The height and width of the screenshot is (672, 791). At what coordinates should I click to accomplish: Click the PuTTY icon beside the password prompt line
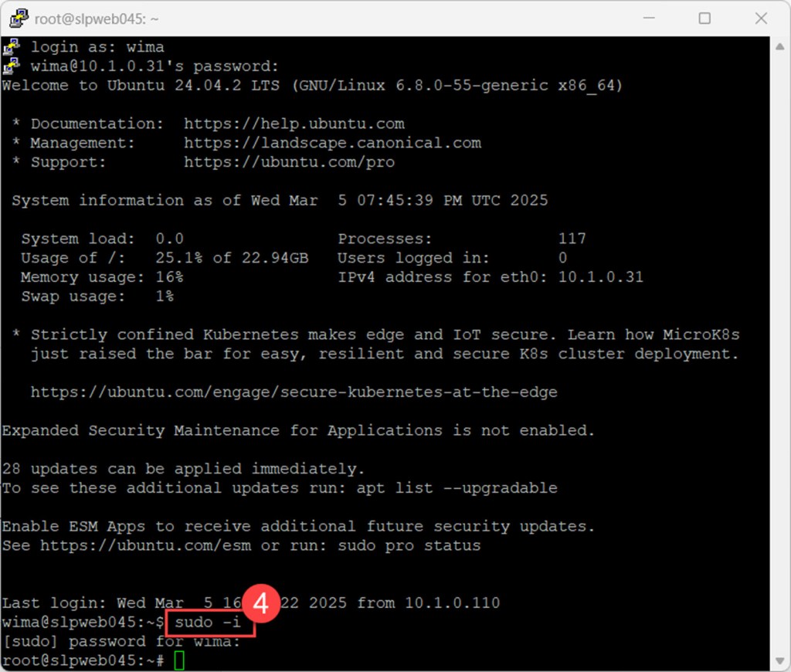[11, 66]
